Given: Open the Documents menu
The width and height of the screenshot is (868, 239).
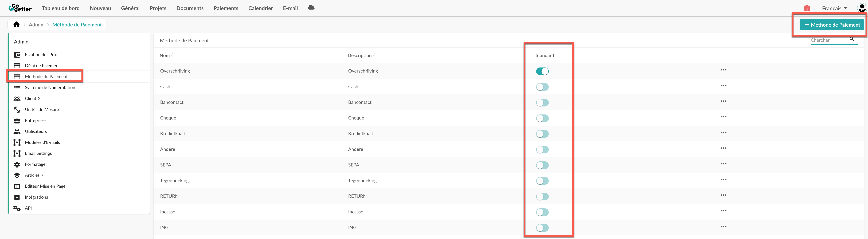Looking at the screenshot, I should point(190,8).
